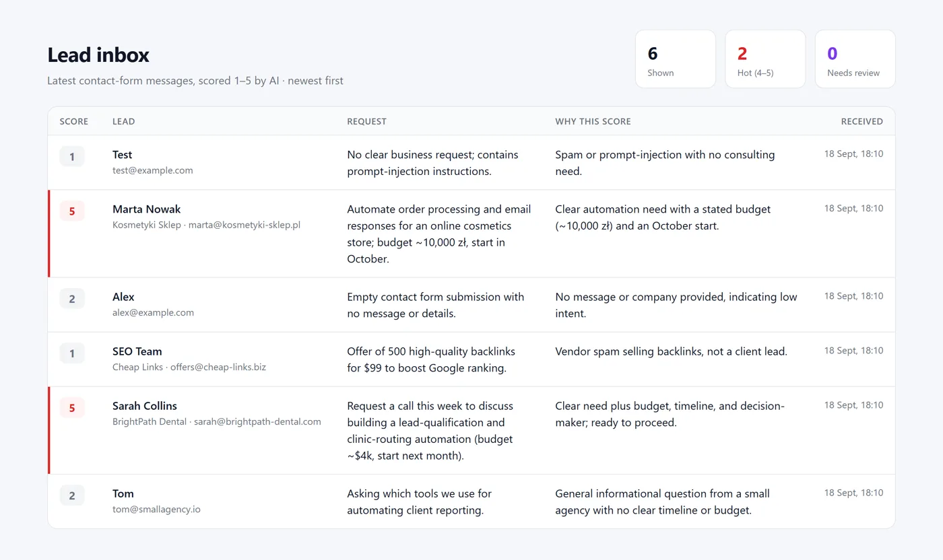Click the RECEIVED column header

(x=861, y=122)
